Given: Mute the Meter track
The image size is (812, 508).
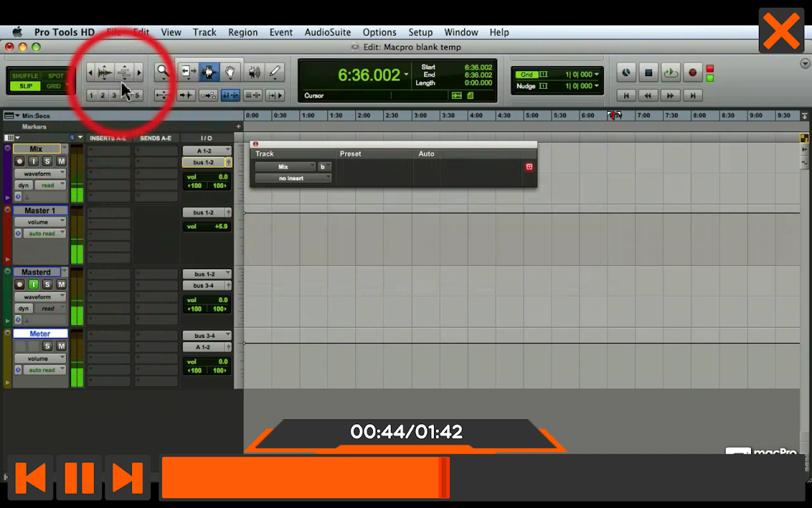Looking at the screenshot, I should [61, 346].
